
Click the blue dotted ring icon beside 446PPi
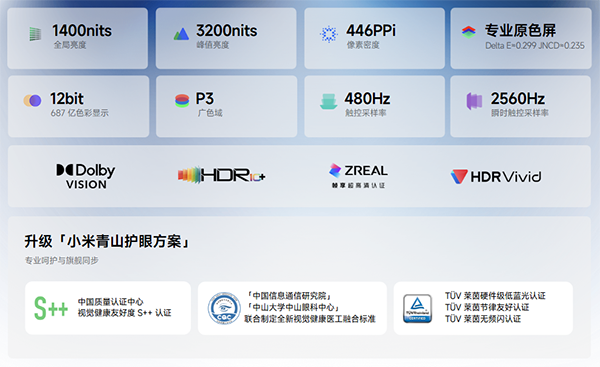click(x=328, y=34)
